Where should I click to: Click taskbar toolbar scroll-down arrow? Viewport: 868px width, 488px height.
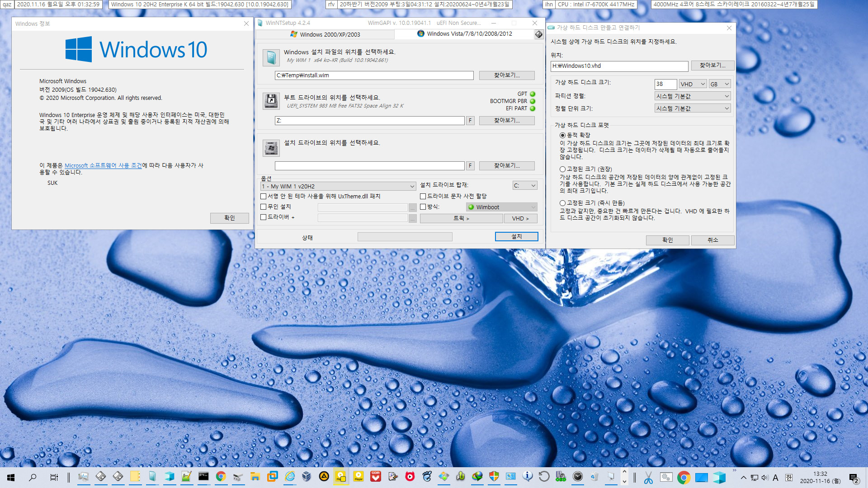point(624,482)
